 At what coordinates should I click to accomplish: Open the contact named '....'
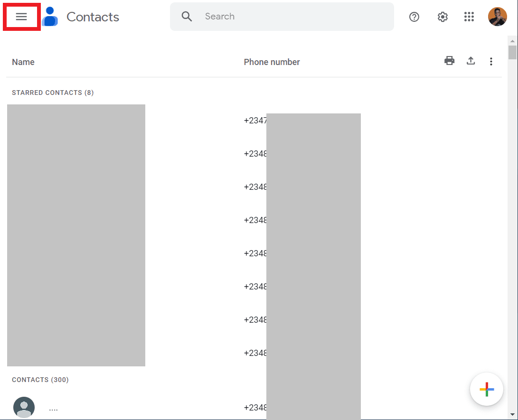[53, 408]
